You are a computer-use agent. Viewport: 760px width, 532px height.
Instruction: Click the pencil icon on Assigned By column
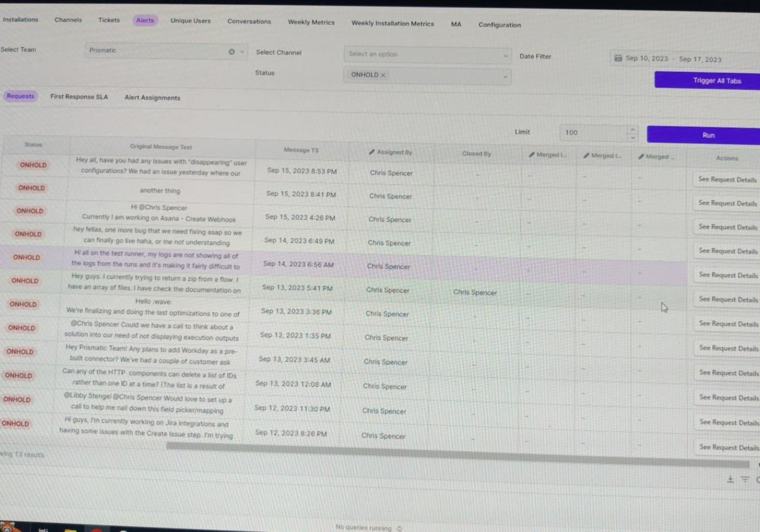coord(372,152)
